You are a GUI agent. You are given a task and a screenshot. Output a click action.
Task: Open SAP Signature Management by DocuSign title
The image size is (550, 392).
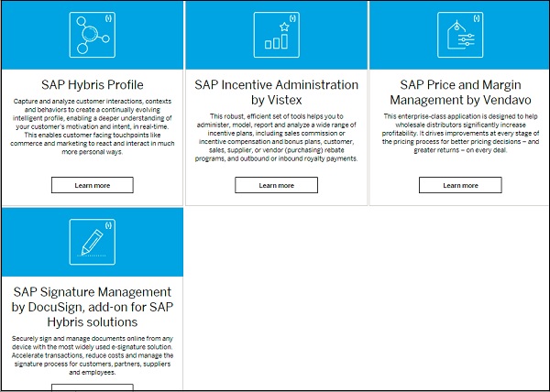click(x=90, y=307)
